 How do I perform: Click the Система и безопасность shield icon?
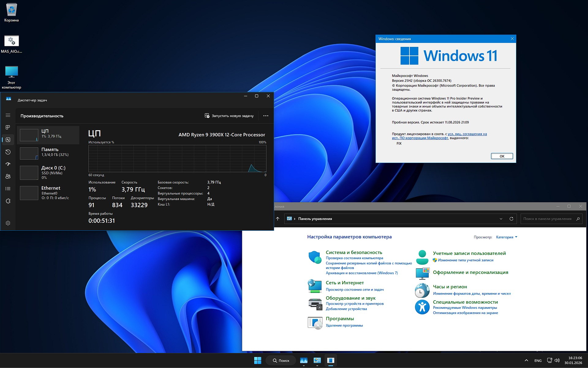315,257
